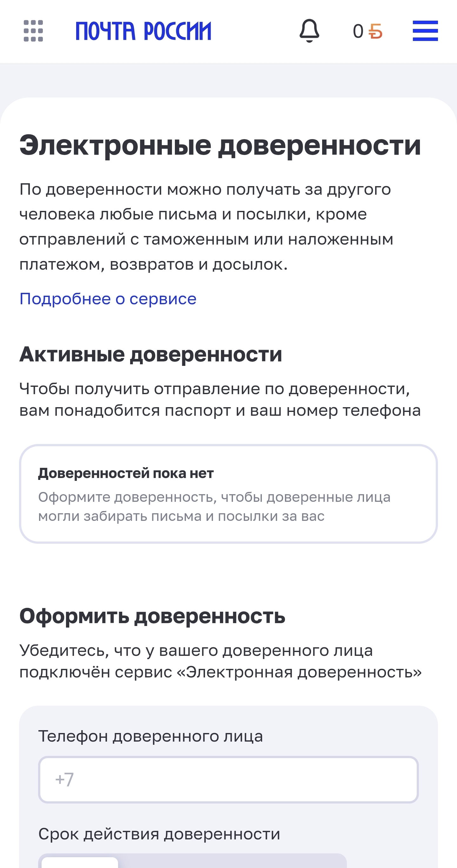Click the Электронные доверенности page heading

point(220,145)
